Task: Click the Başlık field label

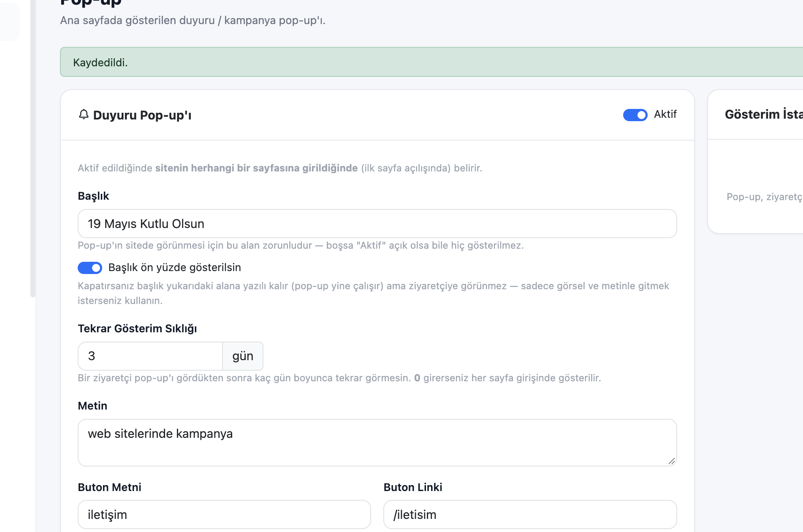Action: click(x=93, y=196)
